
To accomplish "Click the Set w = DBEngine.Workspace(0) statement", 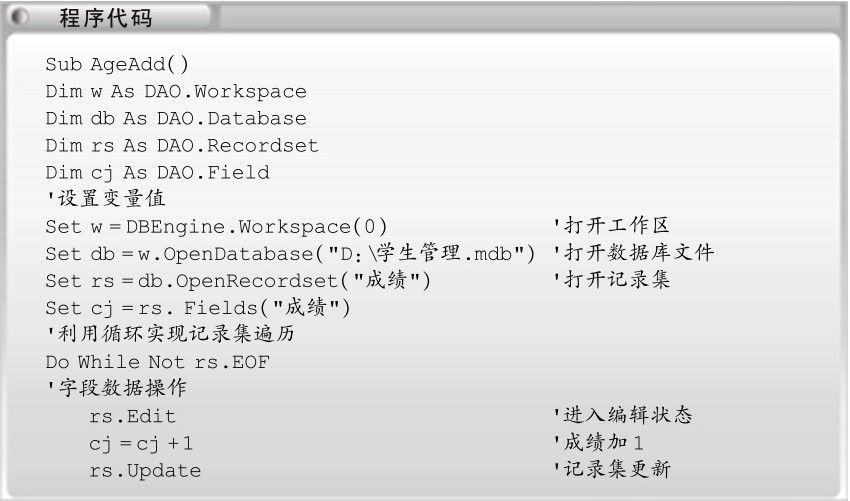I will [x=216, y=227].
